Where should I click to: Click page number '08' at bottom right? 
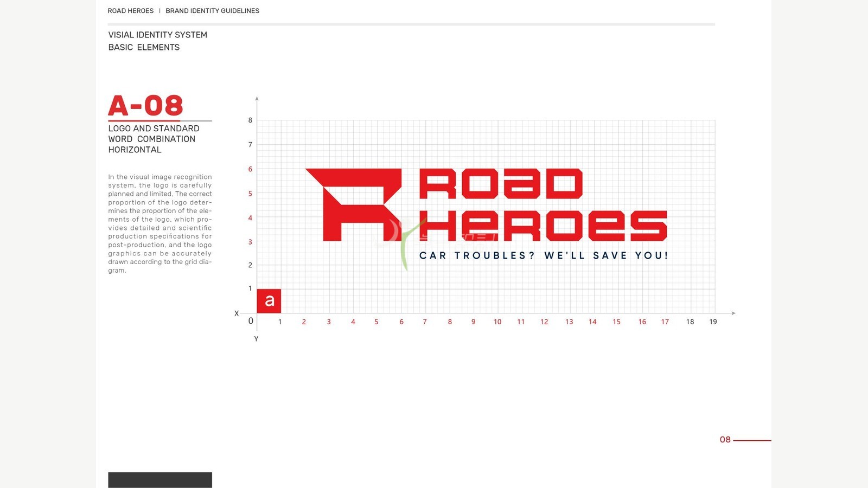[725, 440]
